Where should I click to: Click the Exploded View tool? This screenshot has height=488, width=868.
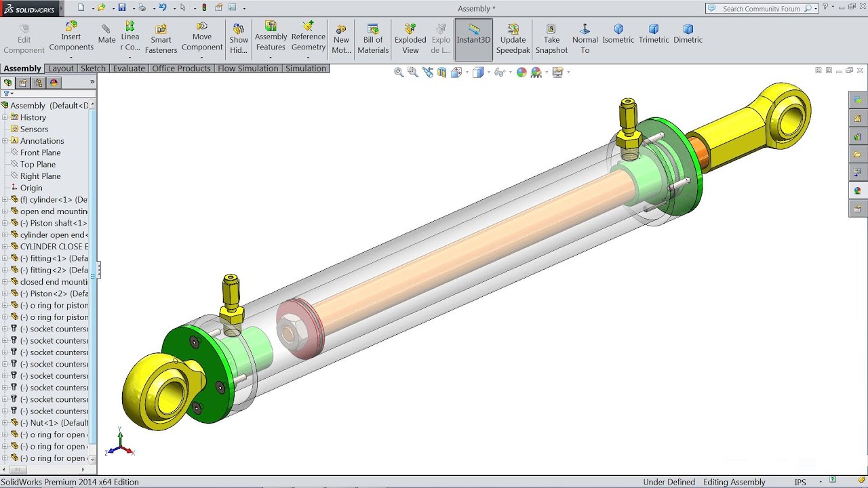tap(410, 39)
